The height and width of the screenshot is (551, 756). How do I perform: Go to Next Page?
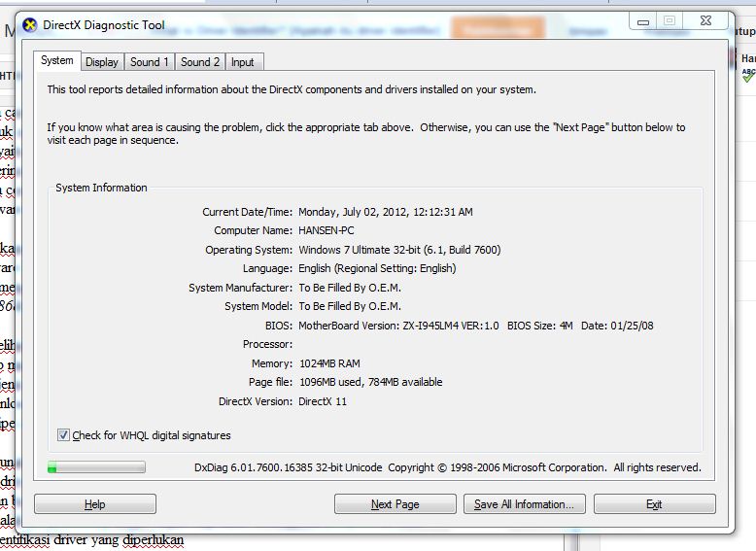pos(395,504)
